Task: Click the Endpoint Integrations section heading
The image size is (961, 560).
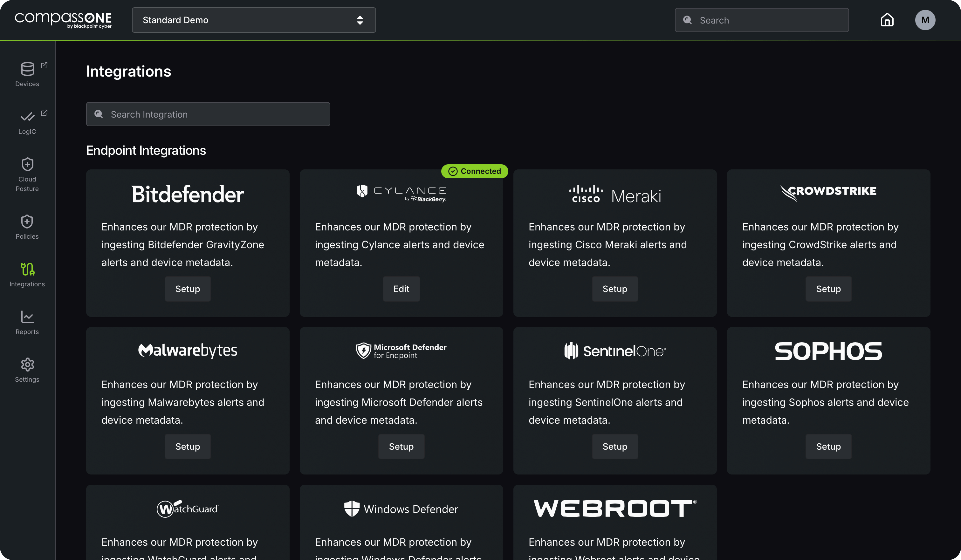Action: pyautogui.click(x=146, y=150)
